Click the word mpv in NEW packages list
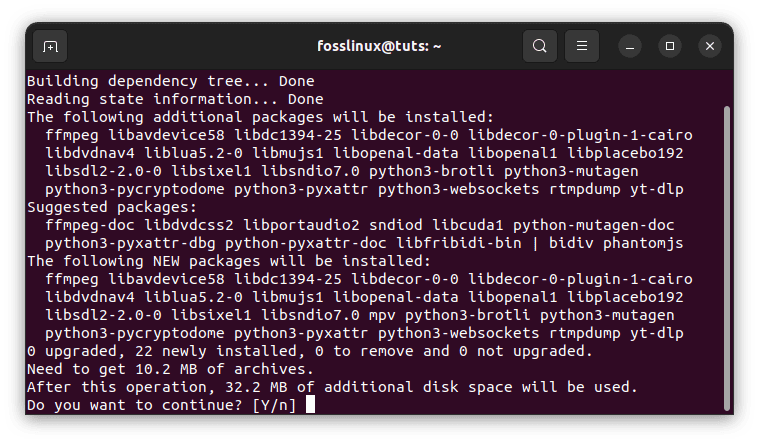 (382, 316)
